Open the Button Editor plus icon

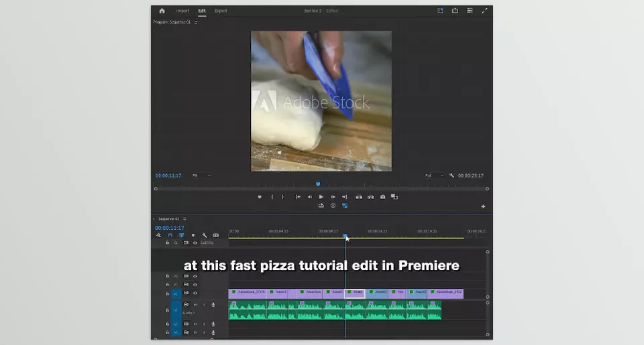(483, 206)
